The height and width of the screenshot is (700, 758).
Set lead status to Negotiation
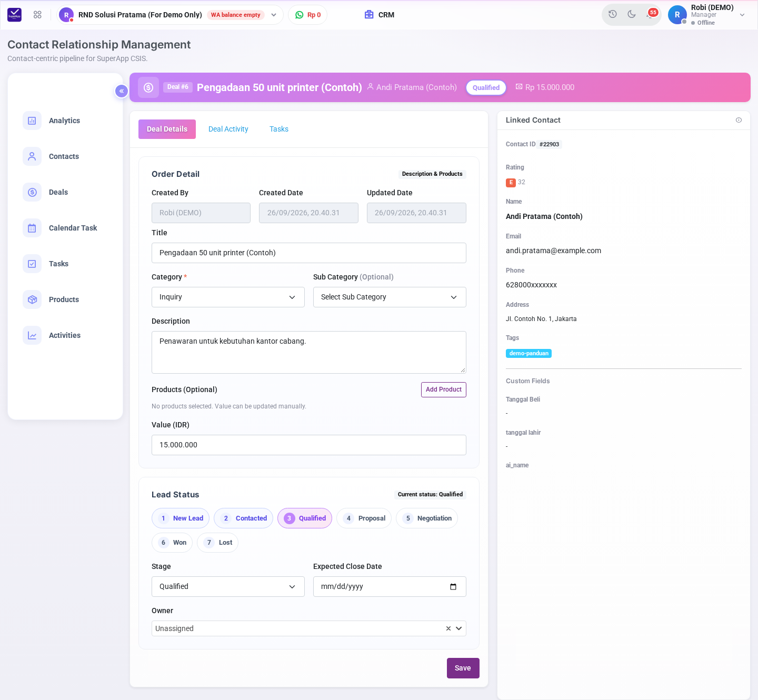(427, 518)
